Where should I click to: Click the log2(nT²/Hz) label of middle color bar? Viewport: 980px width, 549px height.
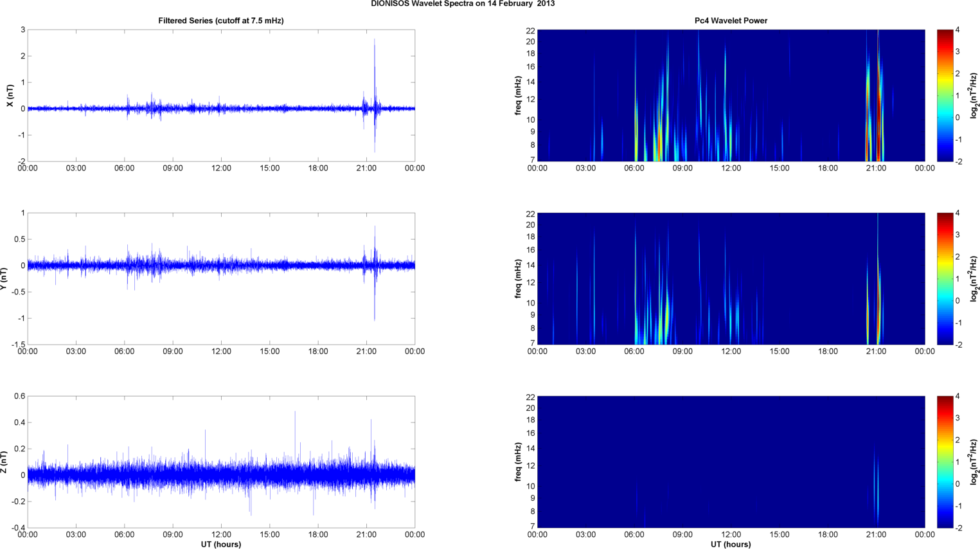(x=974, y=278)
